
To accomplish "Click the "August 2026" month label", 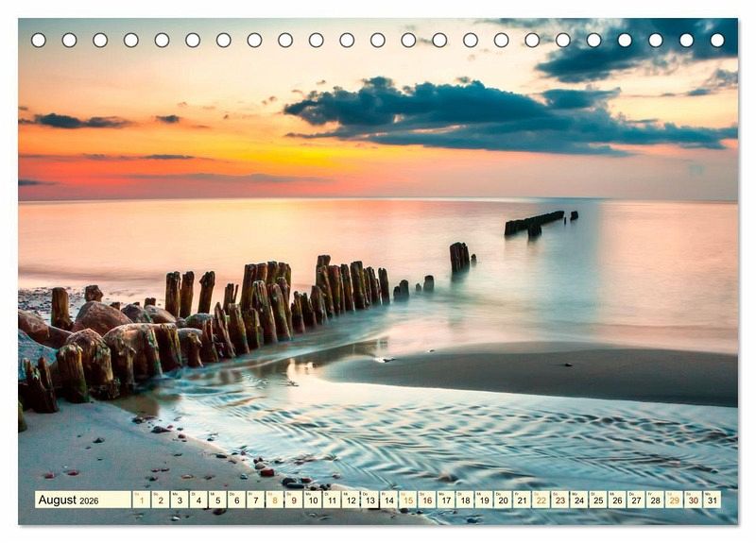I will pos(68,501).
